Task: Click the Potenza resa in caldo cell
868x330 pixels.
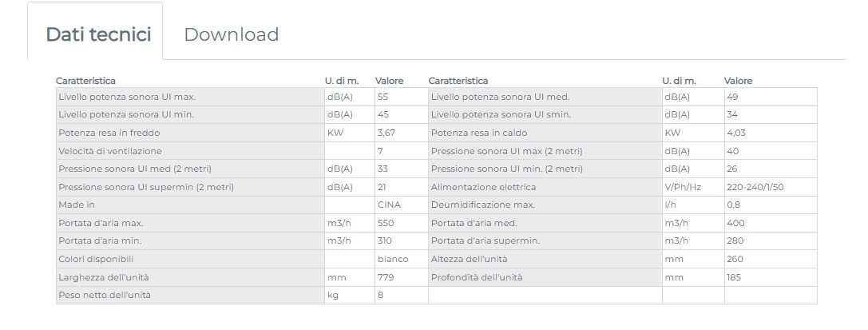Action: coord(545,133)
